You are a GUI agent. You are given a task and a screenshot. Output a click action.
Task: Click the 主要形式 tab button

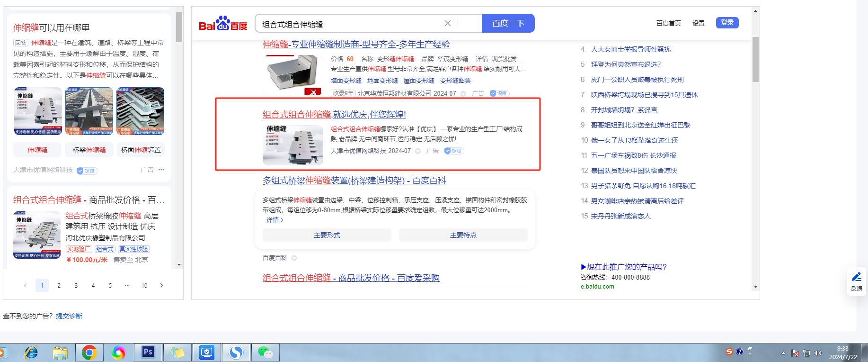tap(327, 235)
